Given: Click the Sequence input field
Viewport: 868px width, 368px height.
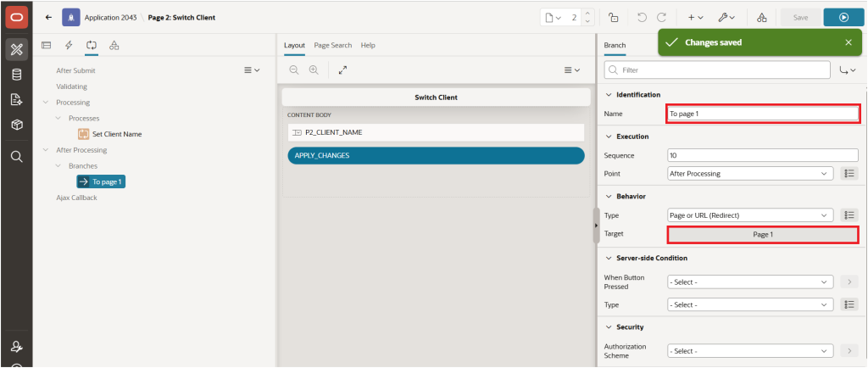Looking at the screenshot, I should tap(763, 155).
